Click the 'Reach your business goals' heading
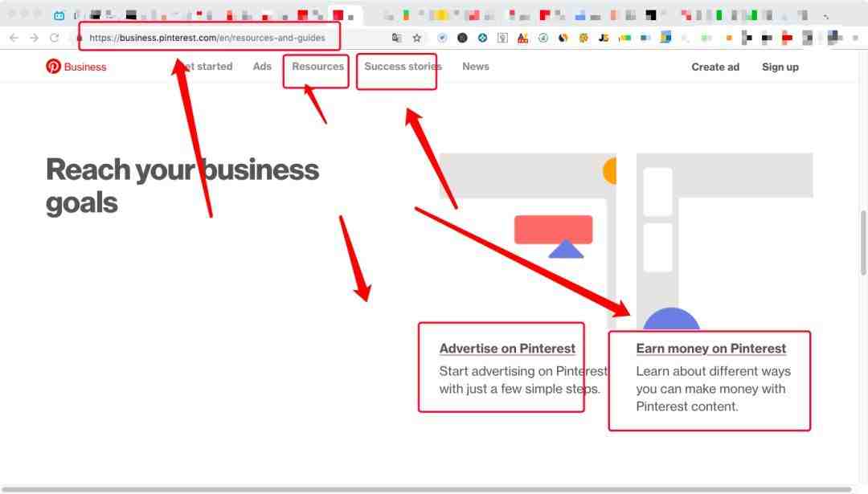Screen dimensions: 868x494 [182, 186]
